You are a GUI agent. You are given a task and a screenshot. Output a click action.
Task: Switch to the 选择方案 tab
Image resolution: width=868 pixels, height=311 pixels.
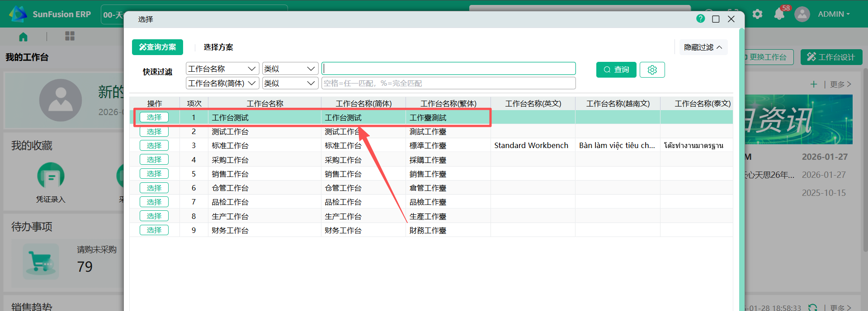(x=218, y=47)
